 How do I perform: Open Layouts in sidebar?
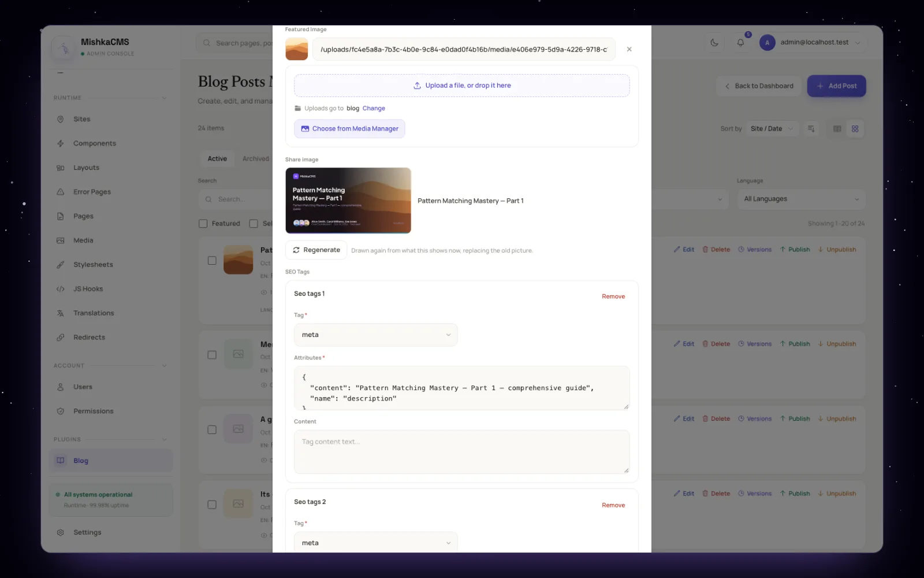(x=110, y=168)
